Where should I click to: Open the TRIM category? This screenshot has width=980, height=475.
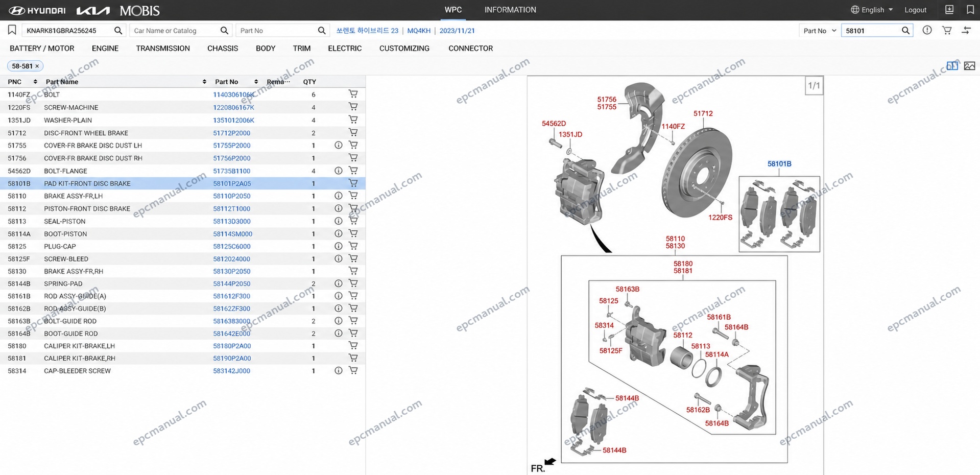pyautogui.click(x=302, y=48)
